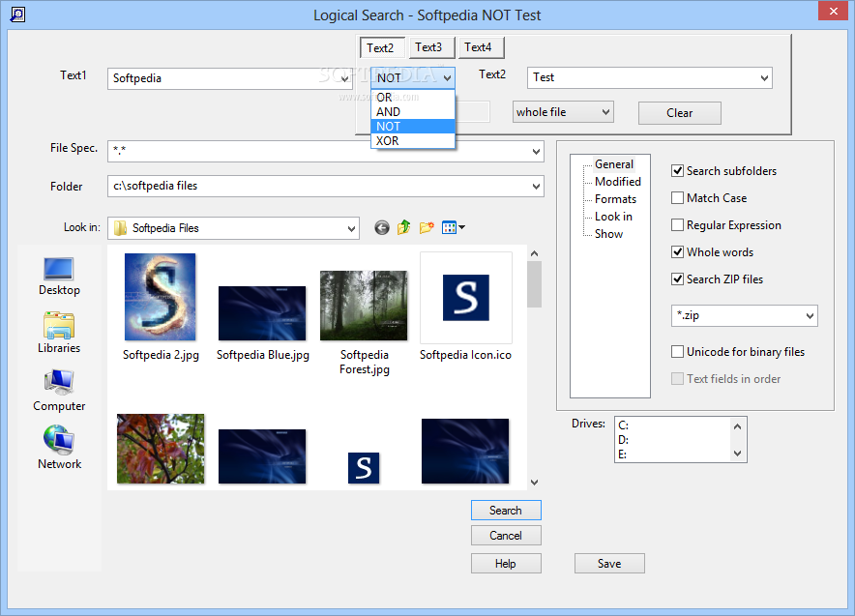Open the Look in folder dropdown

(x=352, y=228)
